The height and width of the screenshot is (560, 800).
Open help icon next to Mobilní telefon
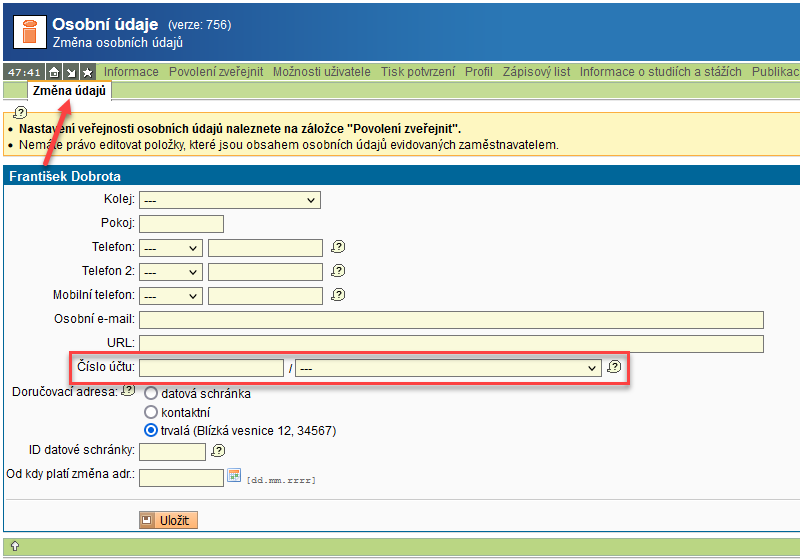(338, 295)
